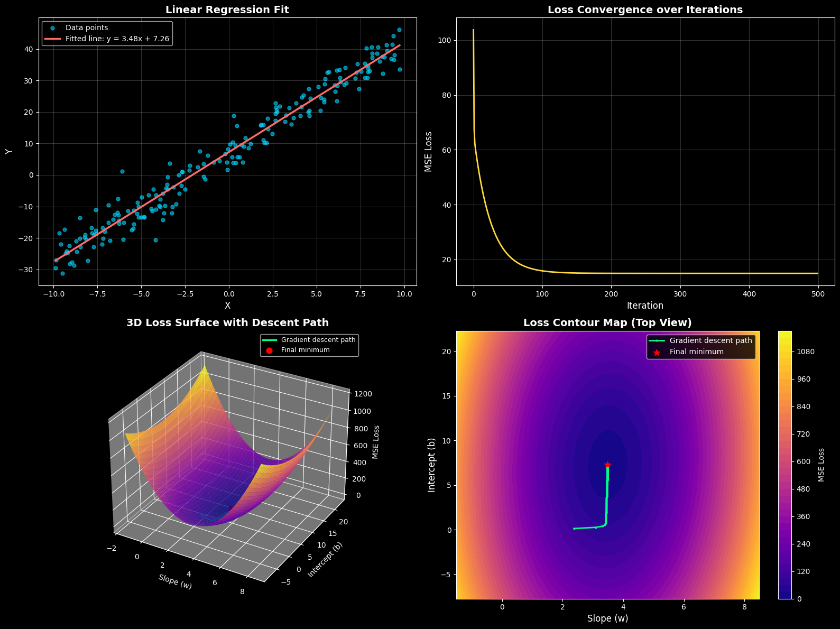Click the "360" colorbar tick label
Screen dimensions: 840x629
(804, 516)
